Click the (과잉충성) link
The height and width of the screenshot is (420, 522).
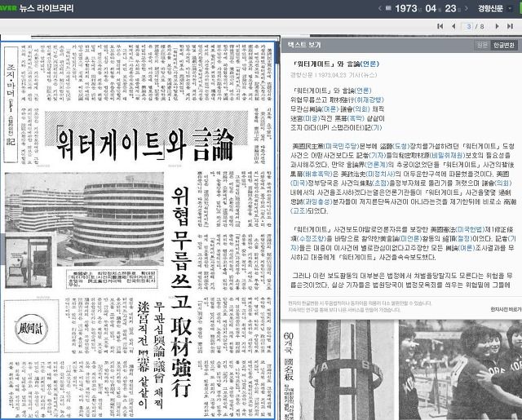click(x=319, y=201)
